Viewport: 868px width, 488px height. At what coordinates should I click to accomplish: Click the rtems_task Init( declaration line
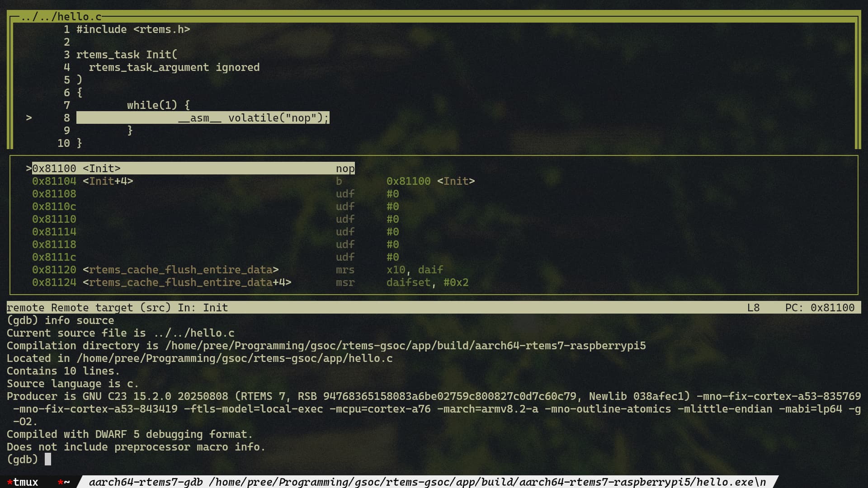pos(127,55)
